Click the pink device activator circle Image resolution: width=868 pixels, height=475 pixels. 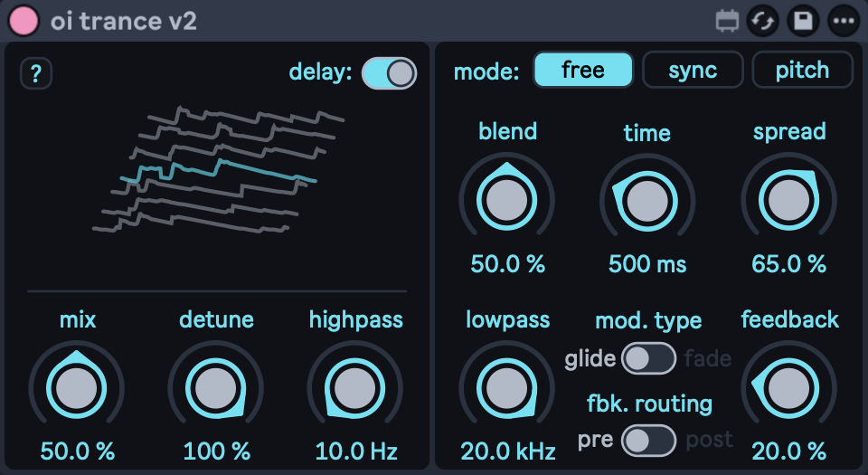coord(24,20)
